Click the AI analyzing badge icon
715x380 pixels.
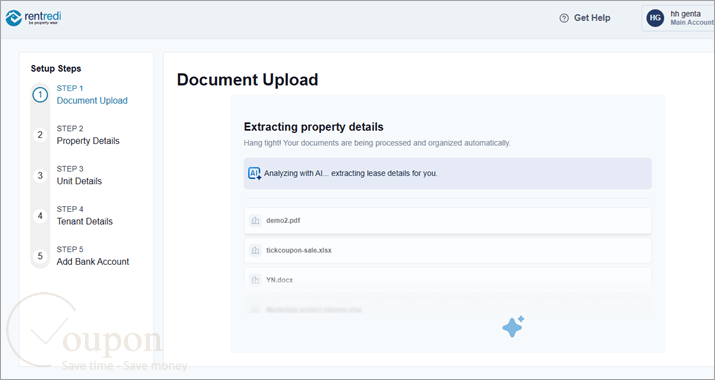coord(254,173)
